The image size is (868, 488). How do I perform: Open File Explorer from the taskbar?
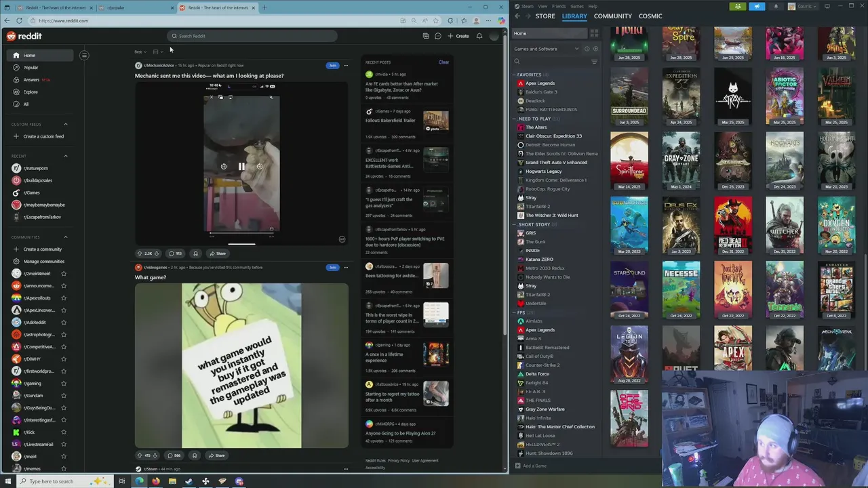[x=172, y=481]
